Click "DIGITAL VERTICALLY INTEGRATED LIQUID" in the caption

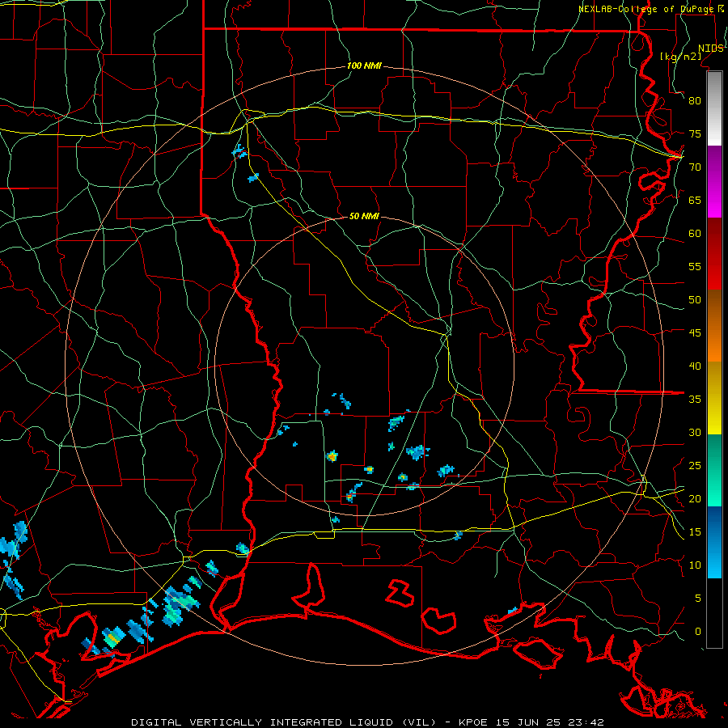tap(265, 722)
